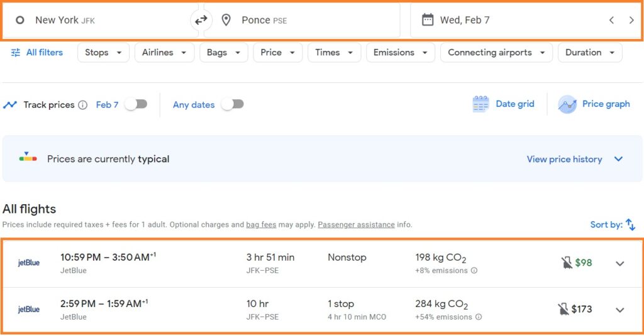Screen dimensions: 644x336
Task: Click the 3 hr 51 min duration
Action: point(270,257)
